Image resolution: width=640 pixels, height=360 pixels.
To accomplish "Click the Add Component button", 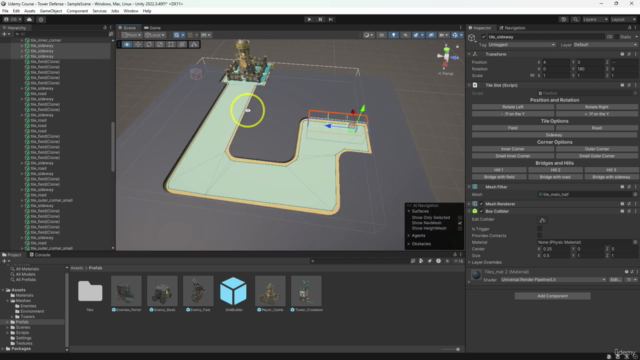I will point(552,296).
